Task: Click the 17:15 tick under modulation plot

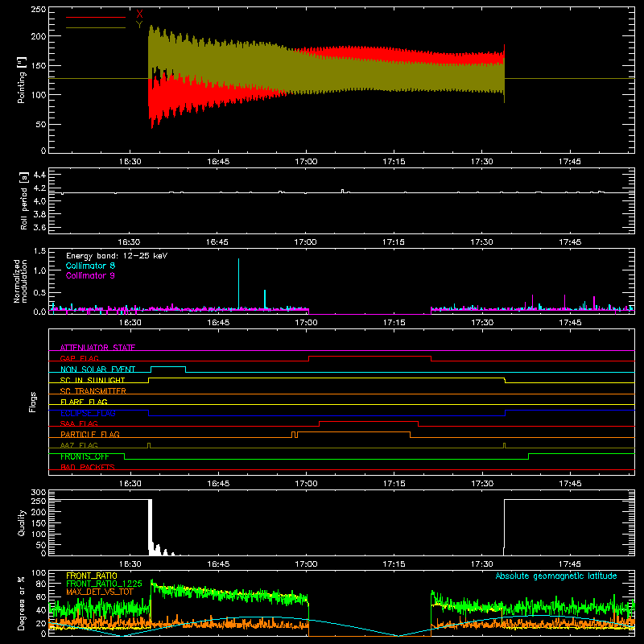Action: [x=394, y=323]
